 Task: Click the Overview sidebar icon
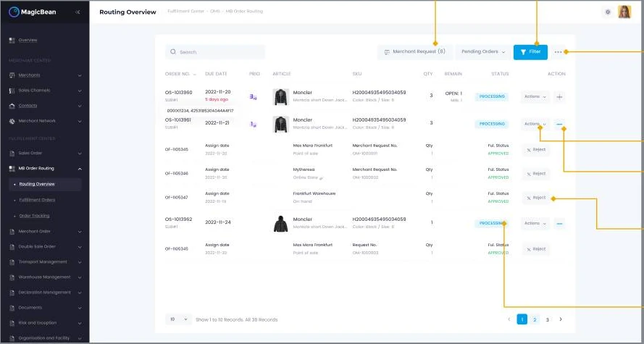tap(12, 41)
